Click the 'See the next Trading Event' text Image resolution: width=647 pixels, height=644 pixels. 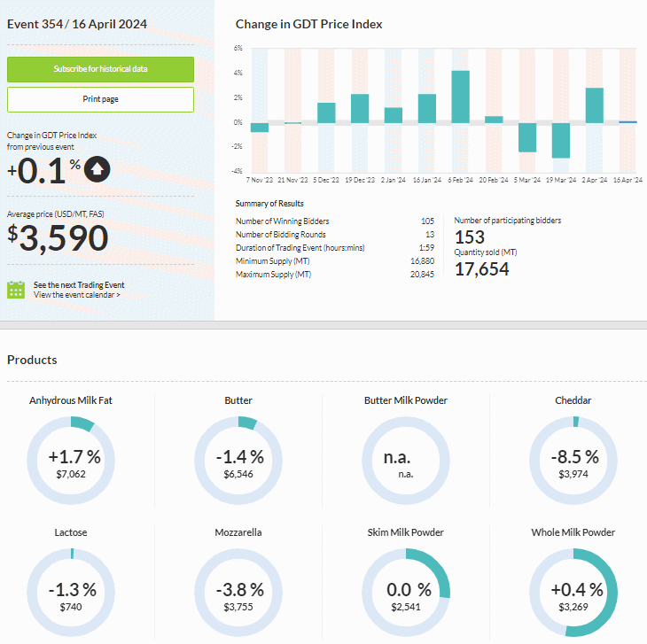(x=79, y=285)
